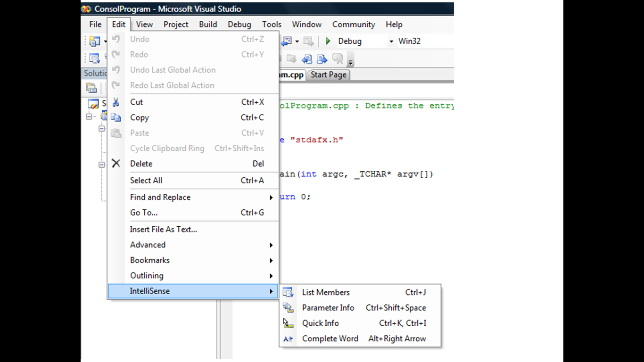Click the '0;' return value in code
644x362 pixels.
[305, 197]
